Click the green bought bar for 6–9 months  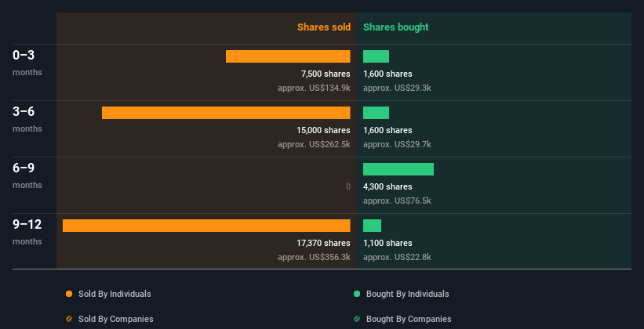click(x=398, y=169)
